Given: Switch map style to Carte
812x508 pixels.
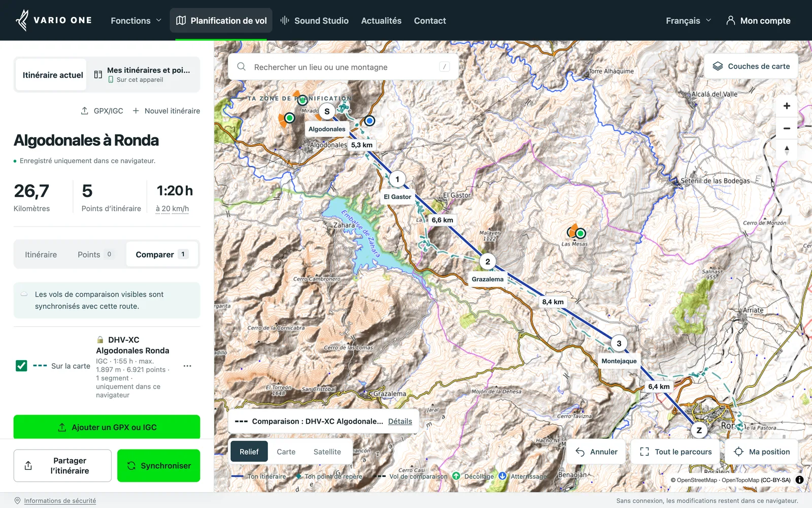Looking at the screenshot, I should pos(286,452).
